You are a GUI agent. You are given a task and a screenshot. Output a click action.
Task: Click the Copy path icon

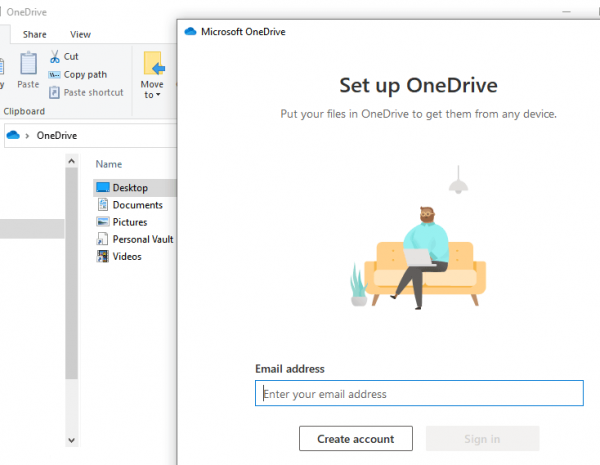coord(54,75)
